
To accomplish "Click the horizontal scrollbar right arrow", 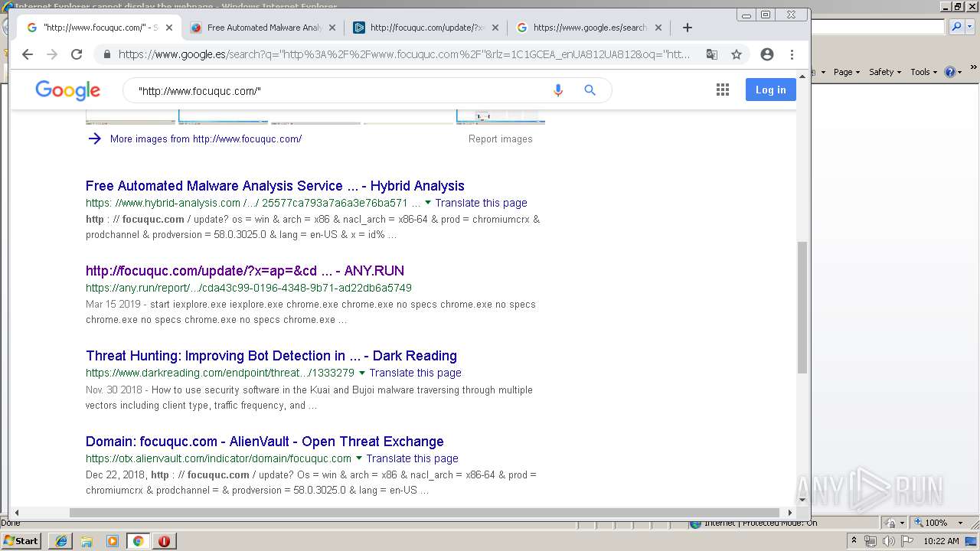I will click(789, 512).
